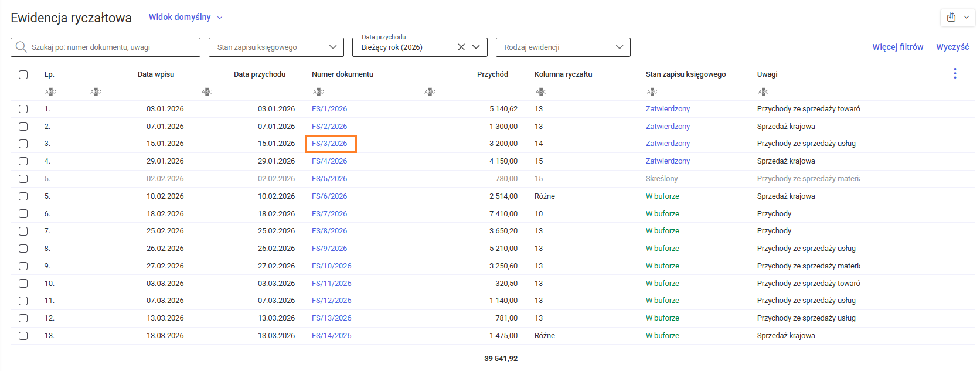
Task: Click Wyczyść to clear the filters
Action: (952, 47)
